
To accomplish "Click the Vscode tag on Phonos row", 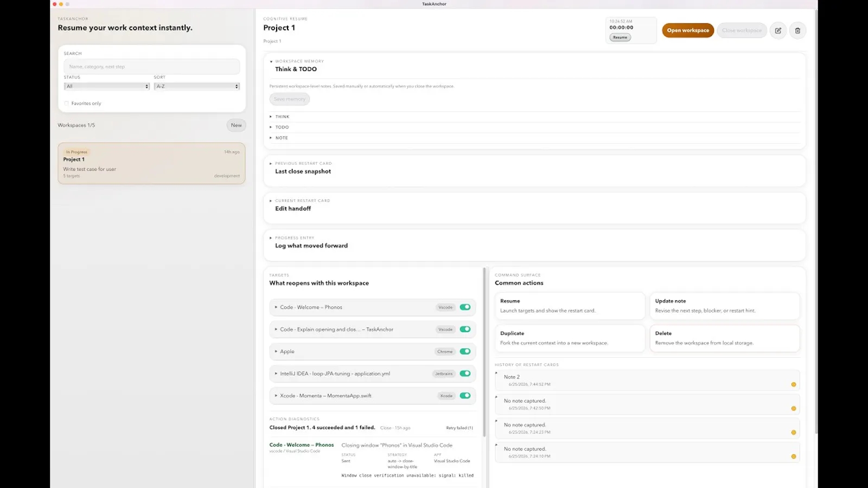I will 445,307.
